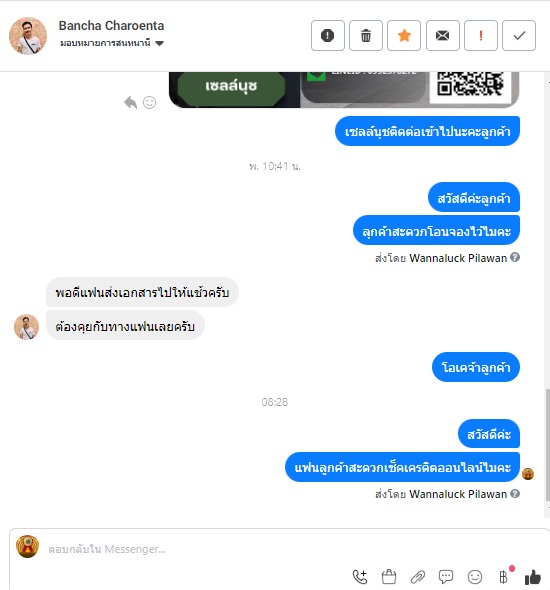The height and width of the screenshot is (590, 550).
Task: Toggle the red exclamation priority flag
Action: (481, 36)
